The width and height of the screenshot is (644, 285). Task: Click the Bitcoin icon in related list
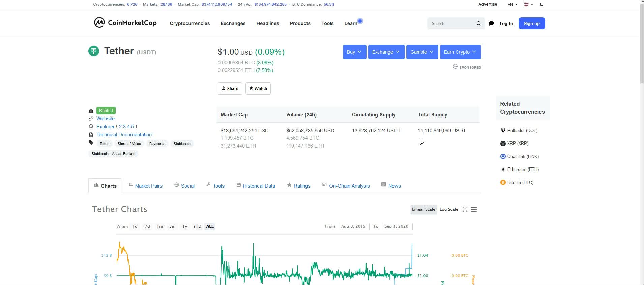(503, 182)
